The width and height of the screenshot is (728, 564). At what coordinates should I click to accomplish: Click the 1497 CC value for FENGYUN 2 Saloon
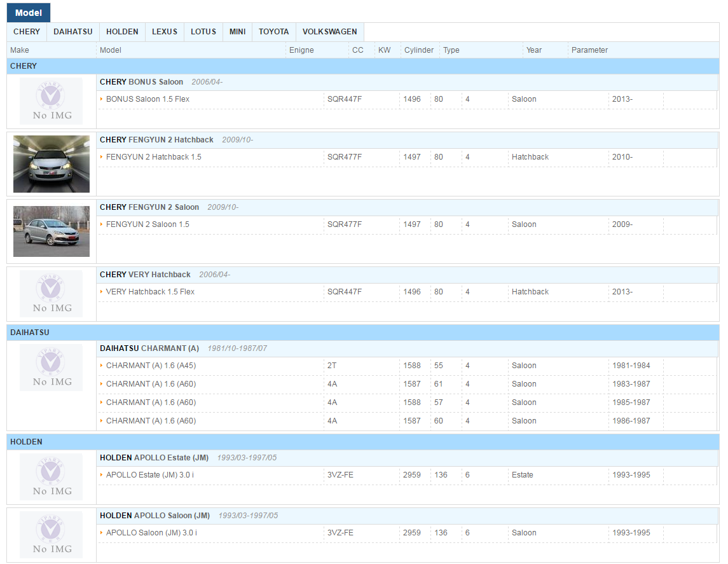point(412,224)
